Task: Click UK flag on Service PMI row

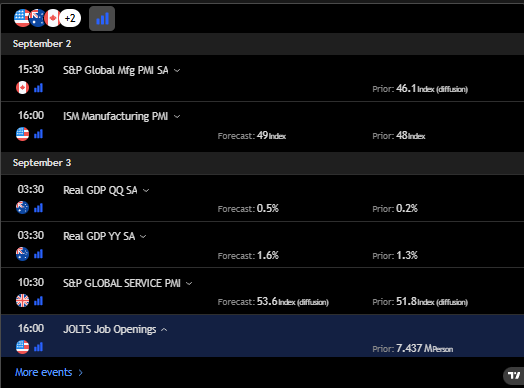Action: [22, 301]
